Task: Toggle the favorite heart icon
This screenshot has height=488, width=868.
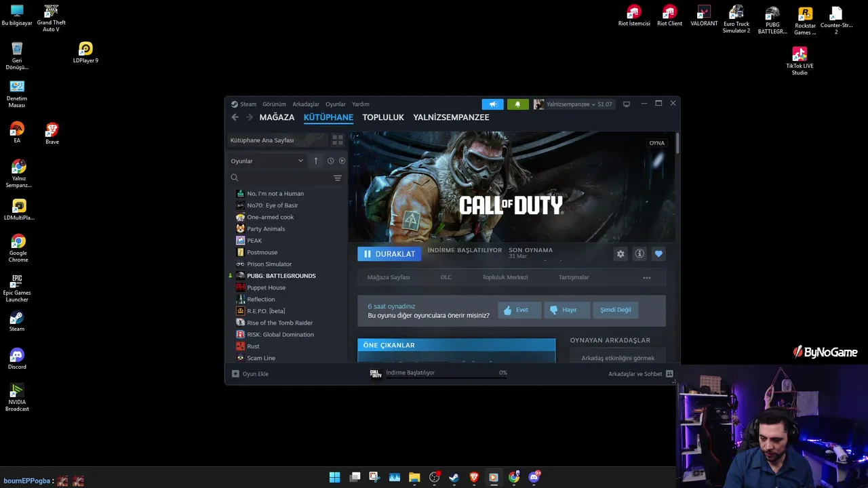Action: pyautogui.click(x=658, y=253)
